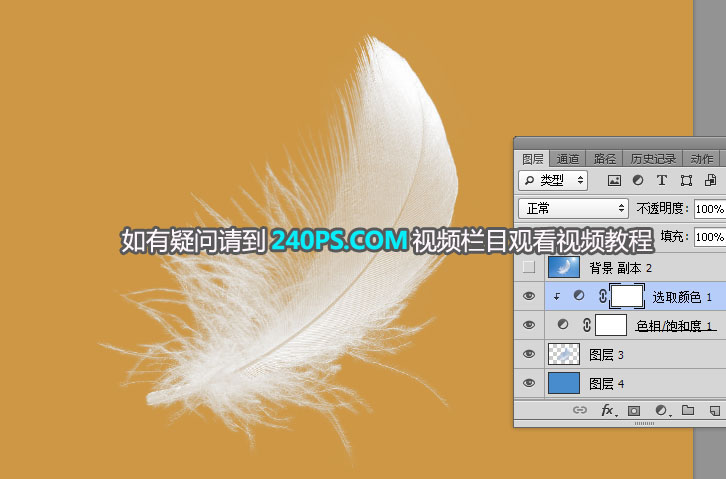Image resolution: width=726 pixels, height=479 pixels.
Task: Select layer name 背景 副本 2
Action: (620, 268)
